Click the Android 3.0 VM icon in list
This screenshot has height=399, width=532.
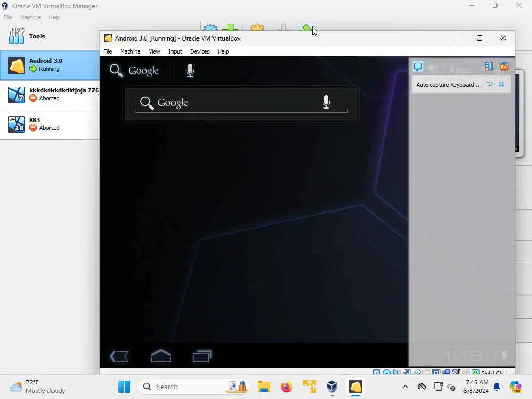(x=17, y=65)
